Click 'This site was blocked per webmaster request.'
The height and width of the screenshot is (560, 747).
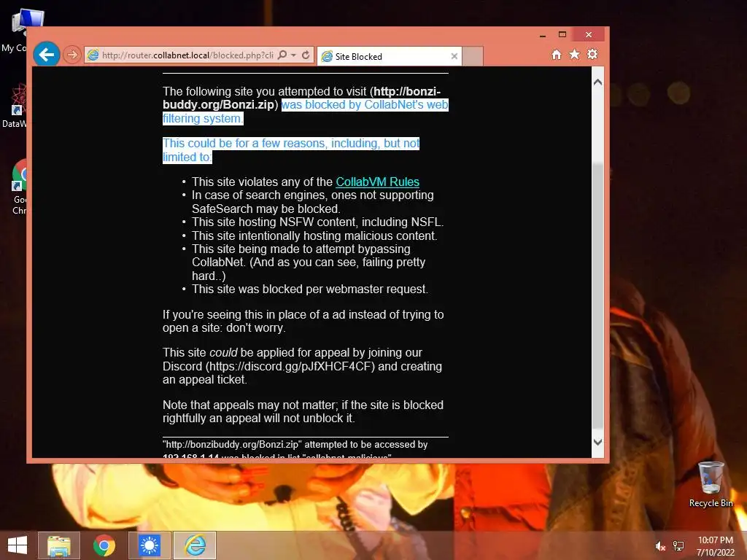click(309, 289)
